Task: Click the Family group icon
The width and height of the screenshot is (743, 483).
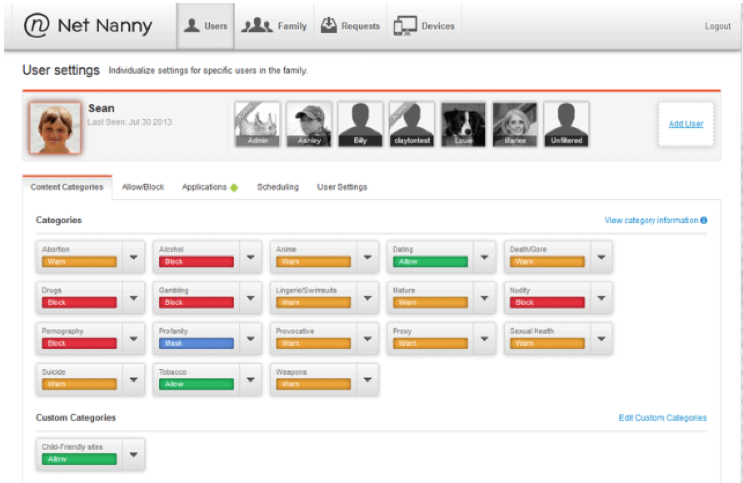Action: click(x=257, y=25)
